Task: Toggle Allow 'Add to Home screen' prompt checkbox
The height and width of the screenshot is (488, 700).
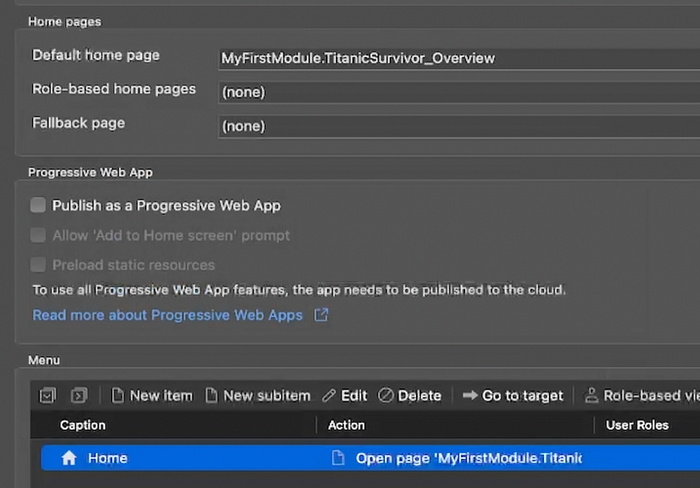Action: click(38, 235)
